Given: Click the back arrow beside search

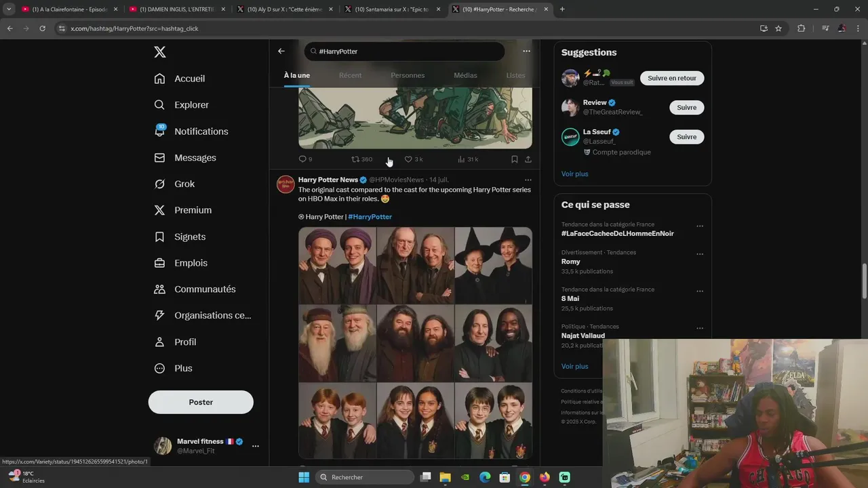Looking at the screenshot, I should [281, 51].
